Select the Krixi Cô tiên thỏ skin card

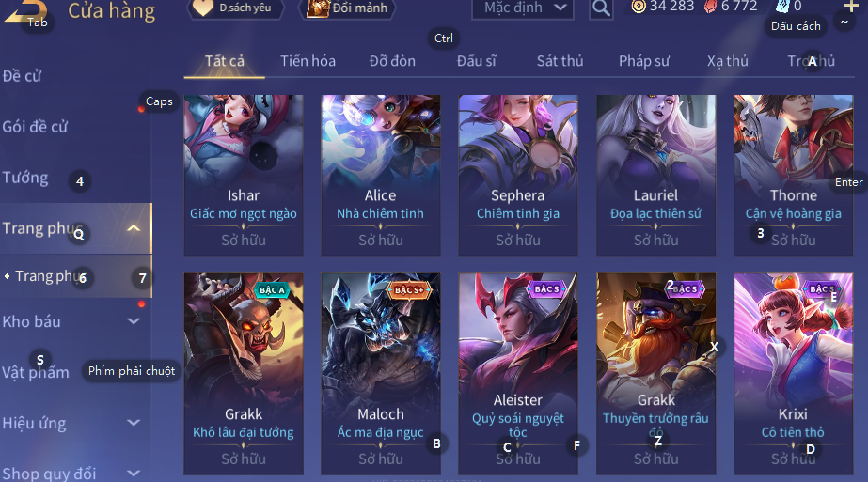point(794,374)
